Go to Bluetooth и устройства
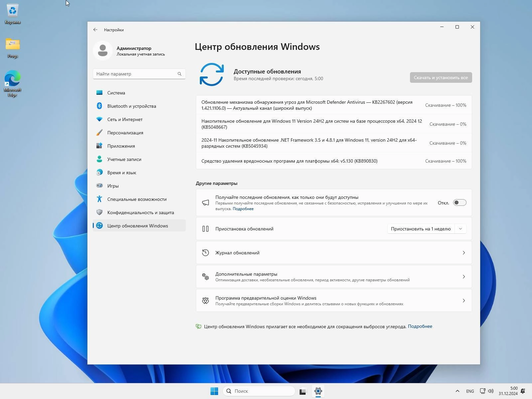This screenshot has width=532, height=399. pyautogui.click(x=139, y=106)
